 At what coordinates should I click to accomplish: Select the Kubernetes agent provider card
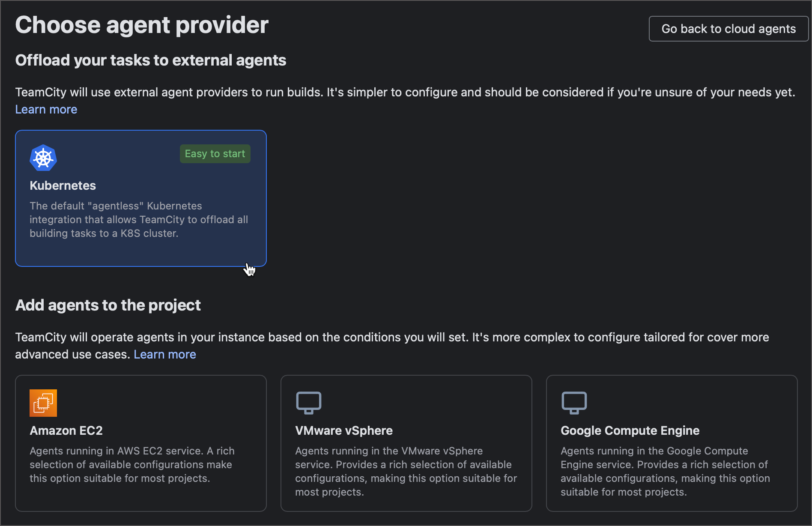point(140,198)
